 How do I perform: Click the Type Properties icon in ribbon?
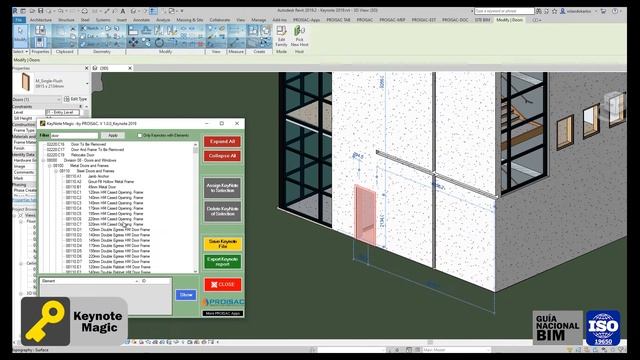click(x=40, y=30)
